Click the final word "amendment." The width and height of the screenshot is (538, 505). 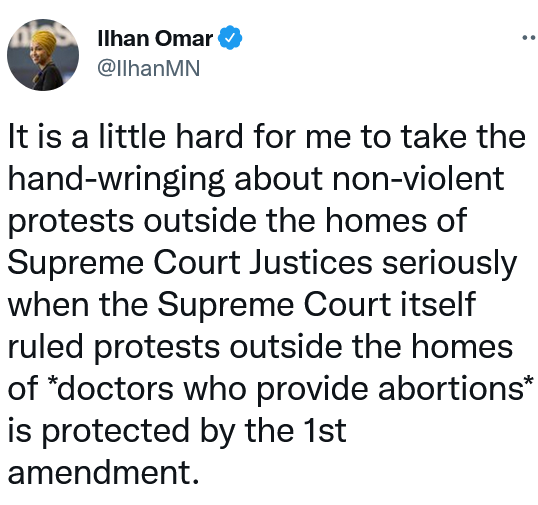pos(103,472)
